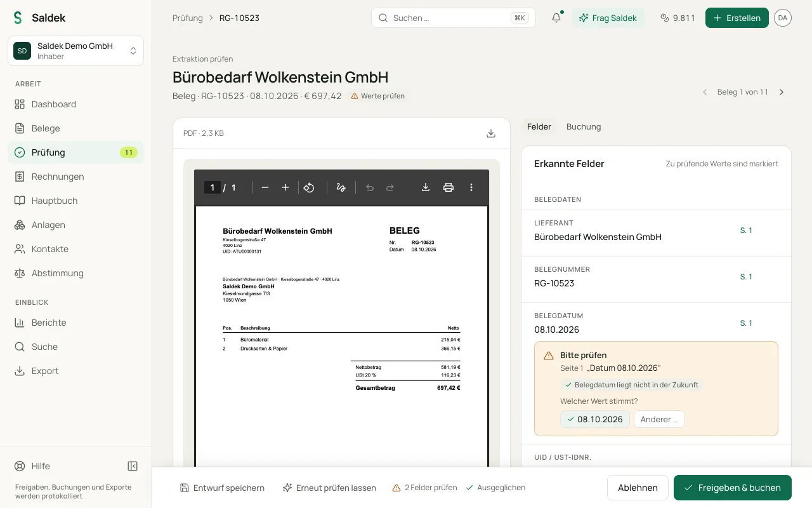Go to the next Beleg
Screen dimensions: 812x508
coord(782,92)
